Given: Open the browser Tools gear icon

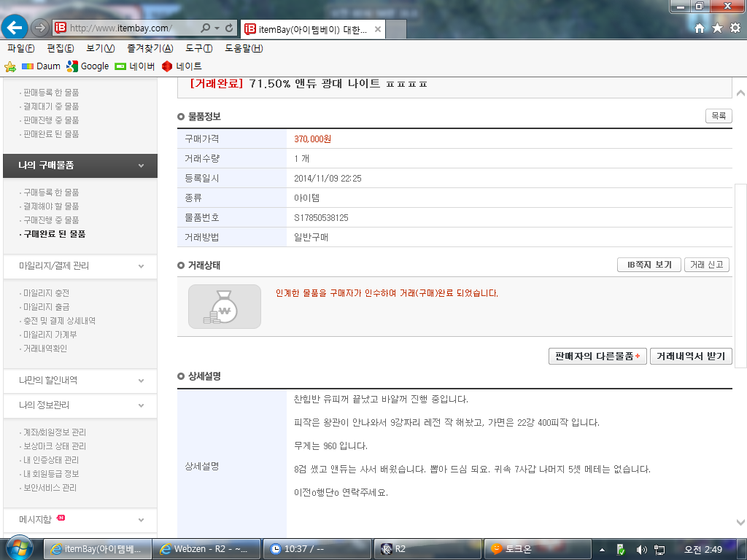Looking at the screenshot, I should coord(735,28).
